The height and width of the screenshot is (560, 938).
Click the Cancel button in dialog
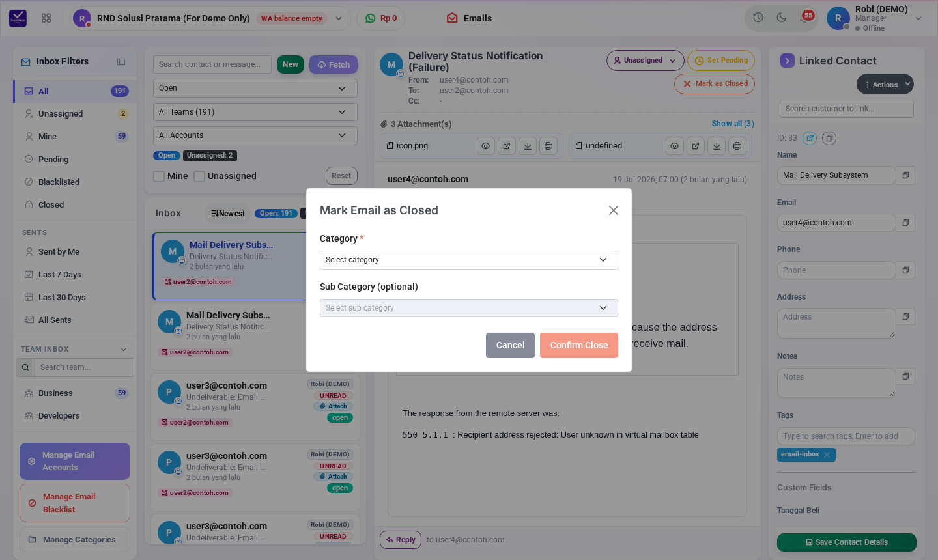(510, 346)
